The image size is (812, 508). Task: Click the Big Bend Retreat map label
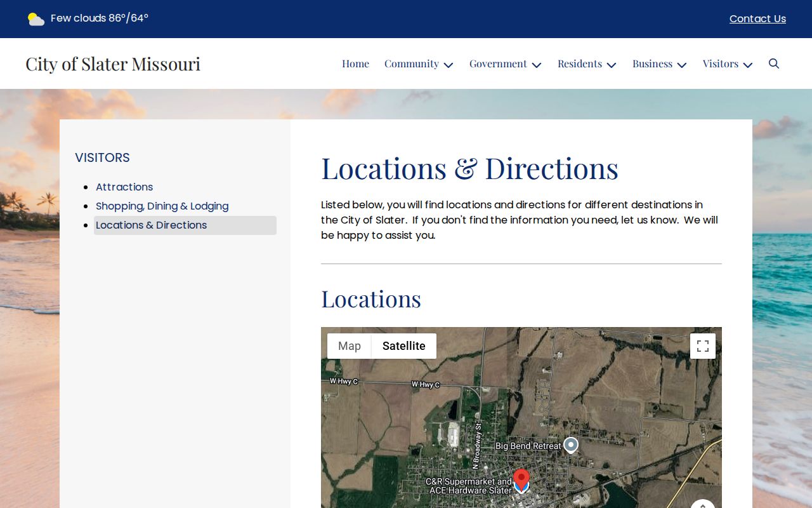click(x=528, y=446)
